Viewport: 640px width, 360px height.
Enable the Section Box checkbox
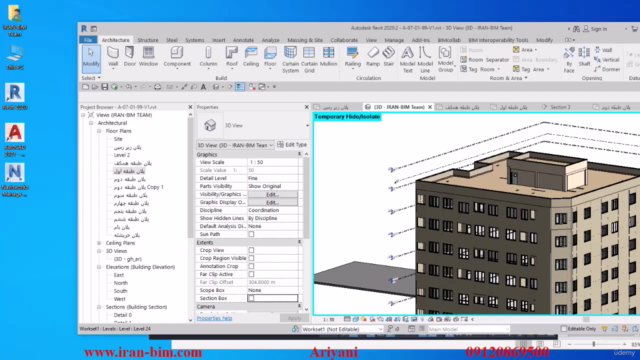(251, 298)
